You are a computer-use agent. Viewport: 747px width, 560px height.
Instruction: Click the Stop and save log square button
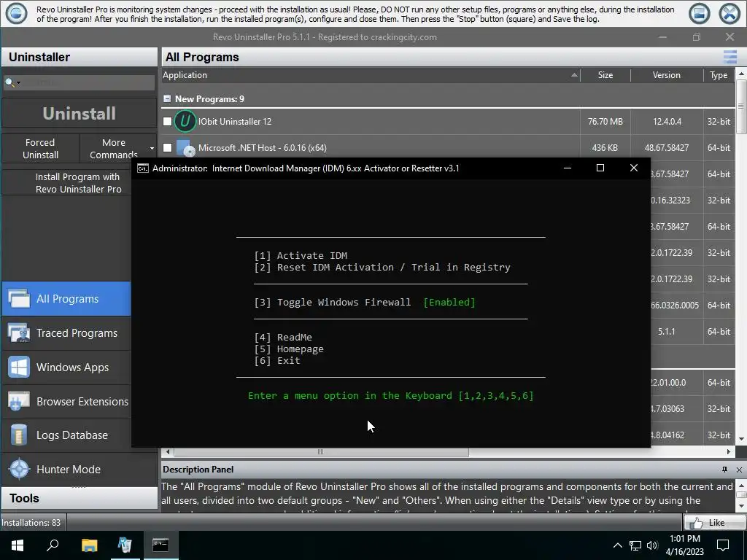tap(700, 13)
